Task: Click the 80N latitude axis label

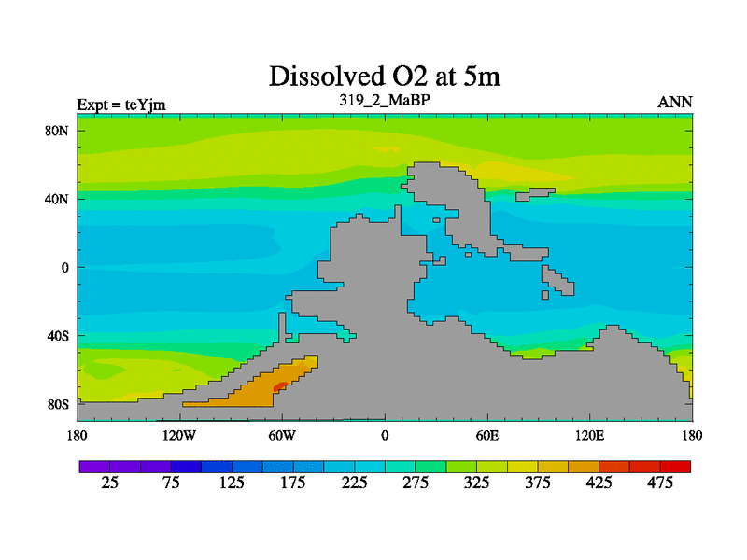Action: pos(58,131)
